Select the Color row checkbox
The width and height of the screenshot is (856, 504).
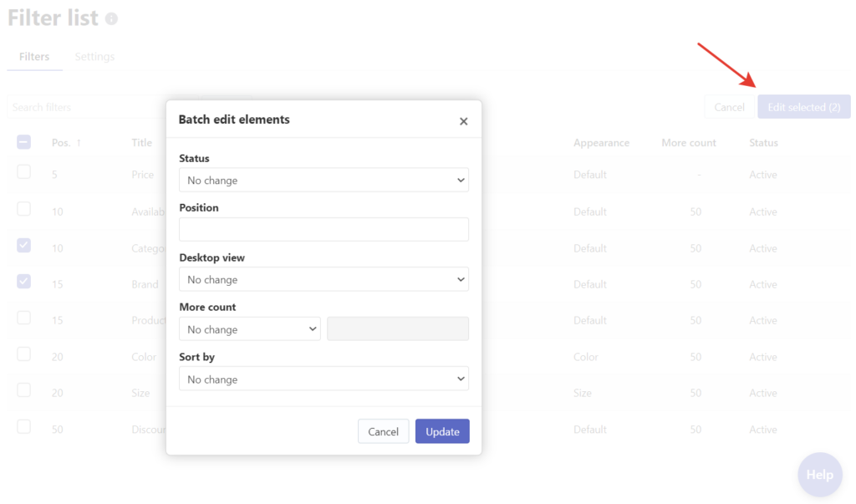pos(23,356)
